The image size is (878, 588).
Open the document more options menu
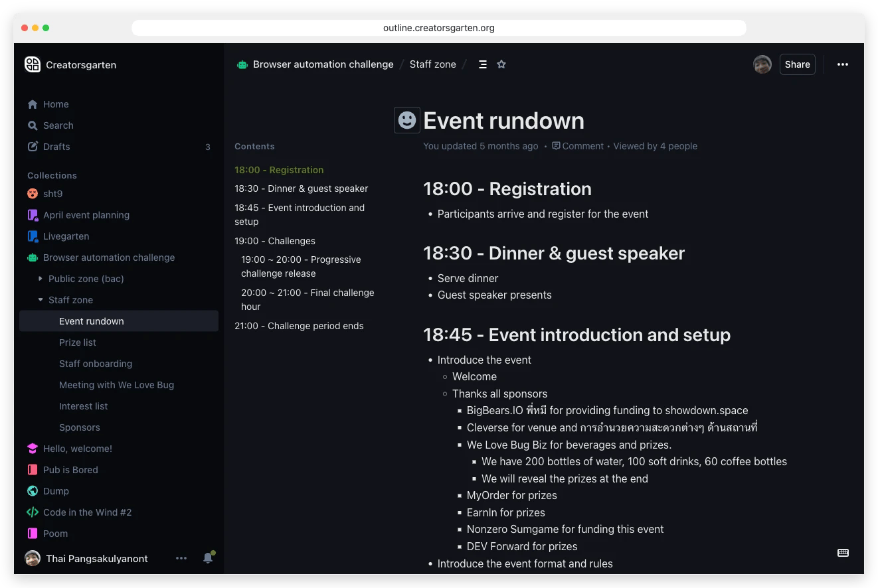coord(843,64)
